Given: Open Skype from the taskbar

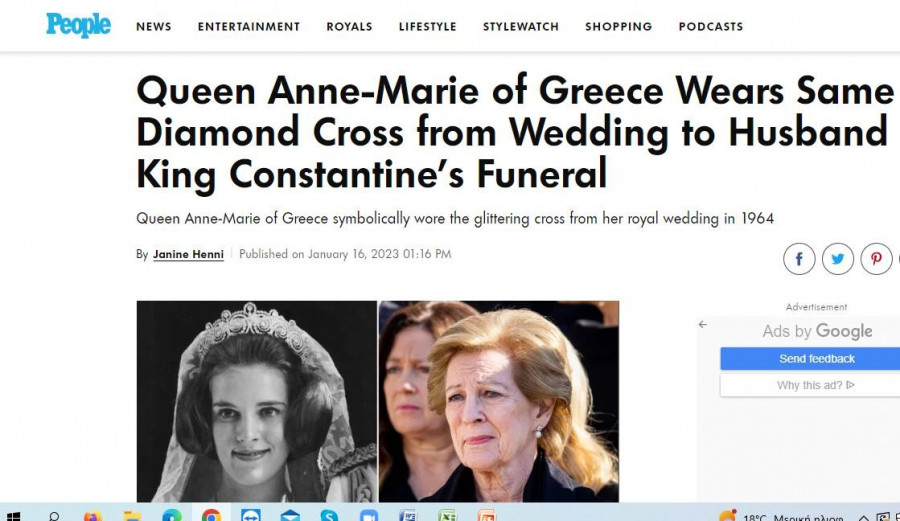Looking at the screenshot, I should tap(329, 514).
